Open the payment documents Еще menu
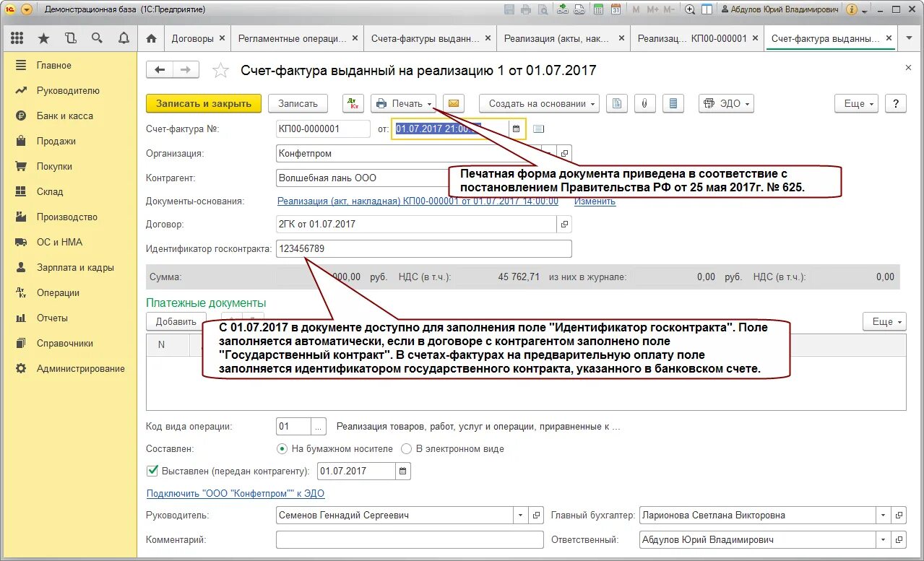924x561 pixels. pos(884,321)
